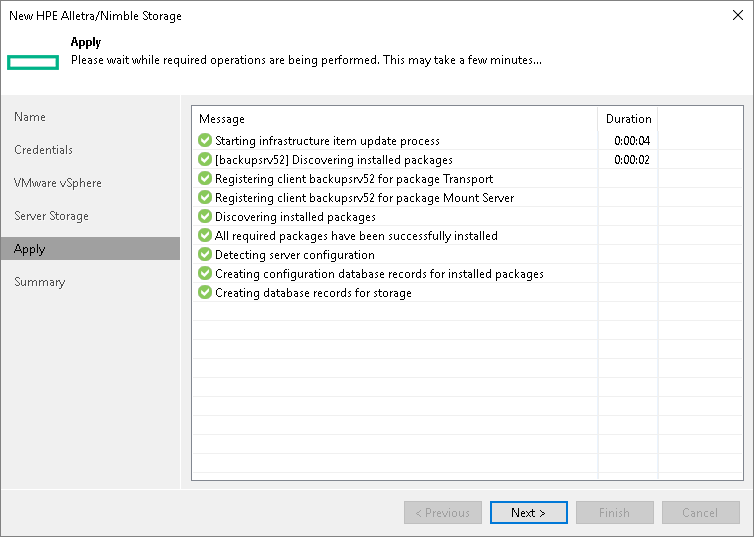Switch to the Server Storage step

tap(90, 216)
